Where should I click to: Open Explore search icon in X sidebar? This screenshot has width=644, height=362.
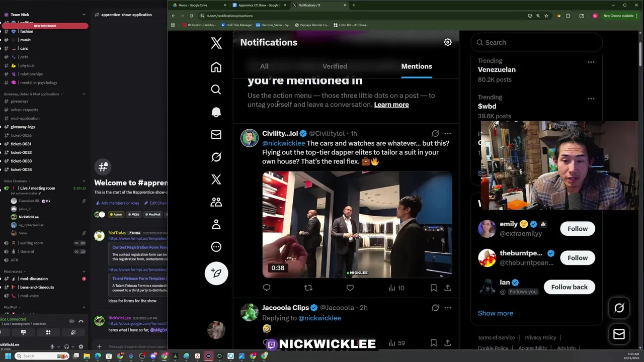(216, 89)
